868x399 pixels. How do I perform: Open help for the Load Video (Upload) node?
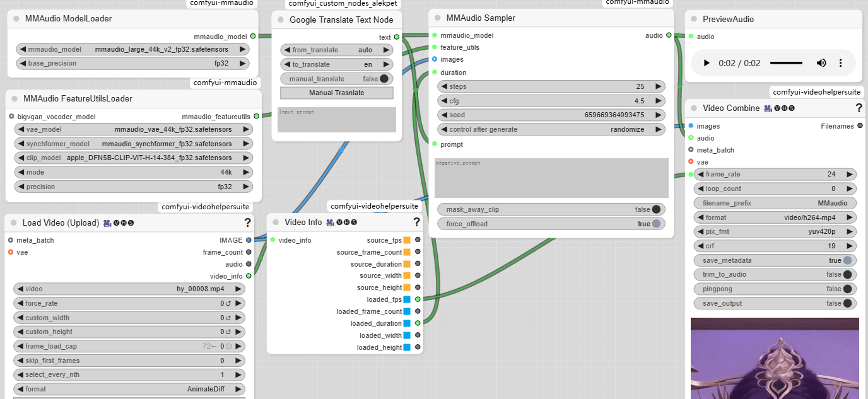pyautogui.click(x=248, y=222)
